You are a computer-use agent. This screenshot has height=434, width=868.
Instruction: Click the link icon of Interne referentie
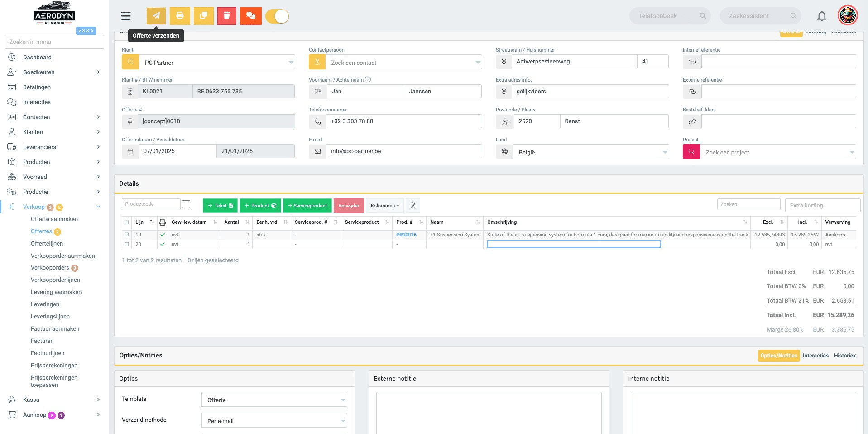[x=692, y=62]
